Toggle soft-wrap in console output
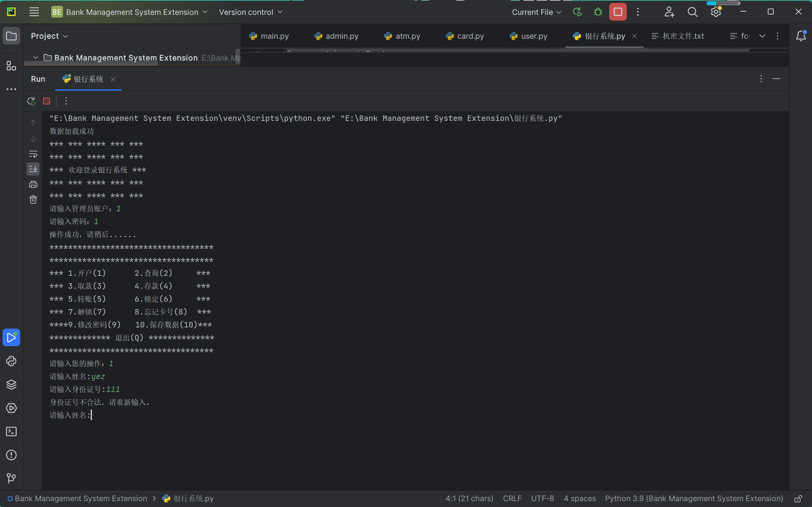Viewport: 812px width, 507px height. pyautogui.click(x=33, y=154)
